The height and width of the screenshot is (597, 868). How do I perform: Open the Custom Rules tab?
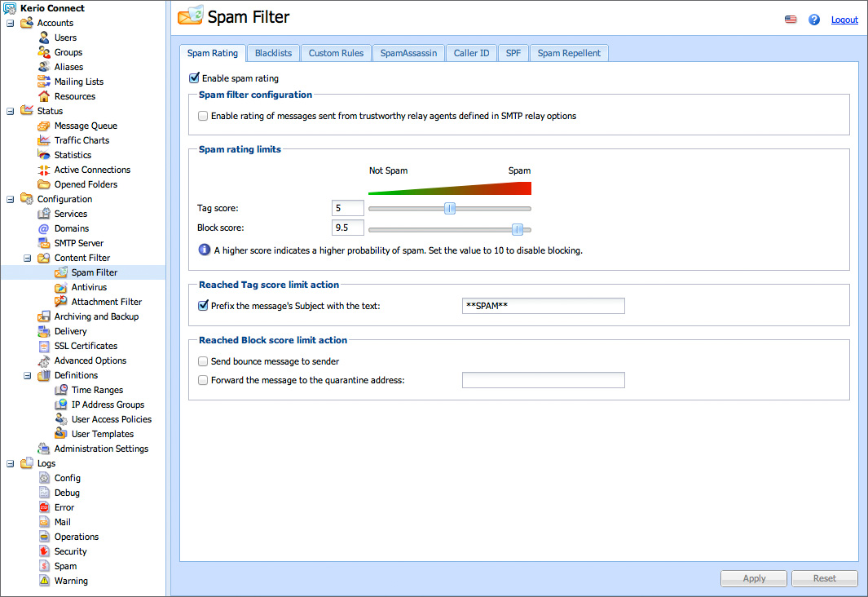(x=336, y=53)
